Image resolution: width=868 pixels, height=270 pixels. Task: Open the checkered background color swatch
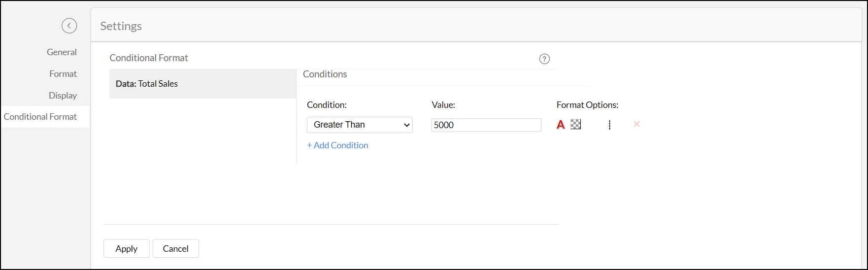point(576,124)
